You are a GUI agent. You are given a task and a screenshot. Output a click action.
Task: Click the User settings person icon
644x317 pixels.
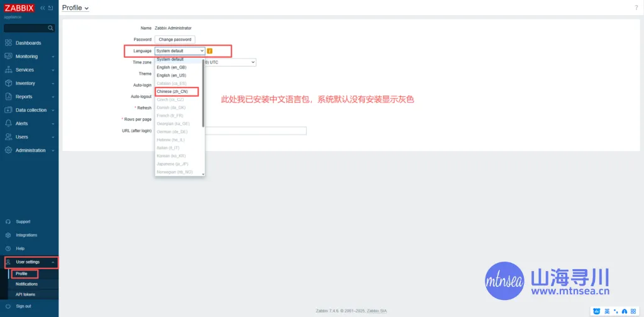[8, 262]
